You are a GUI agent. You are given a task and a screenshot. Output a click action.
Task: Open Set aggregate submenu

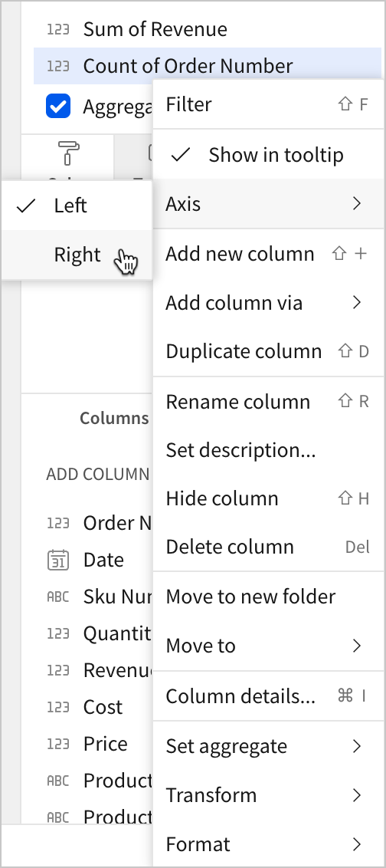[x=268, y=745]
